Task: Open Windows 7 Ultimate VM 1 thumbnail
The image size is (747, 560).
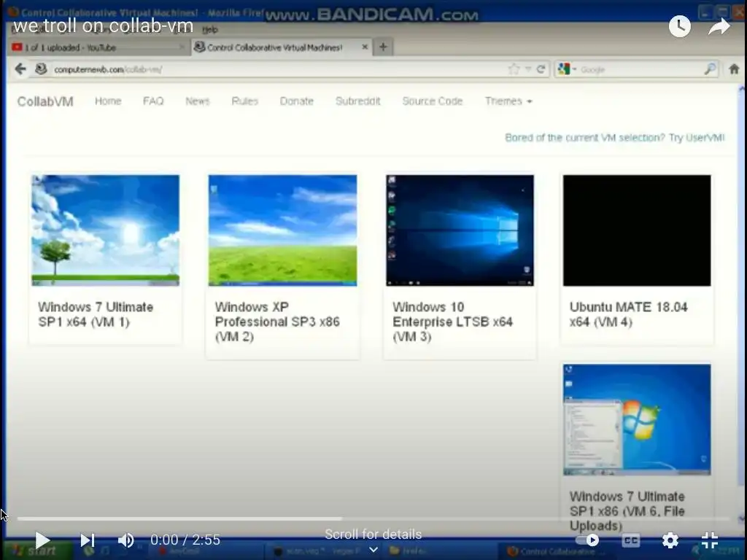Action: 105,230
